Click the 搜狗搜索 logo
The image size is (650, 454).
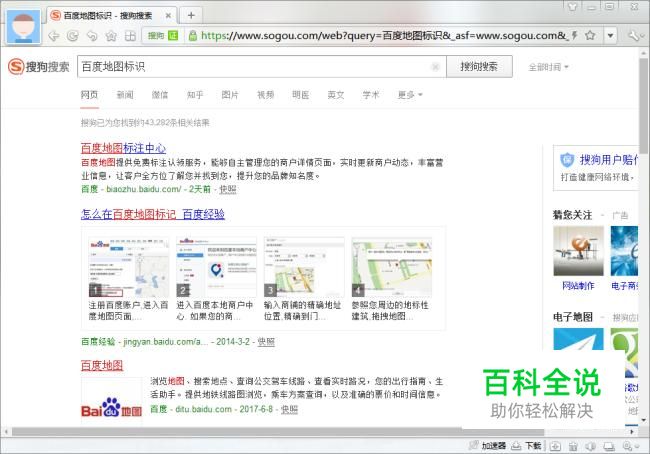coord(39,66)
